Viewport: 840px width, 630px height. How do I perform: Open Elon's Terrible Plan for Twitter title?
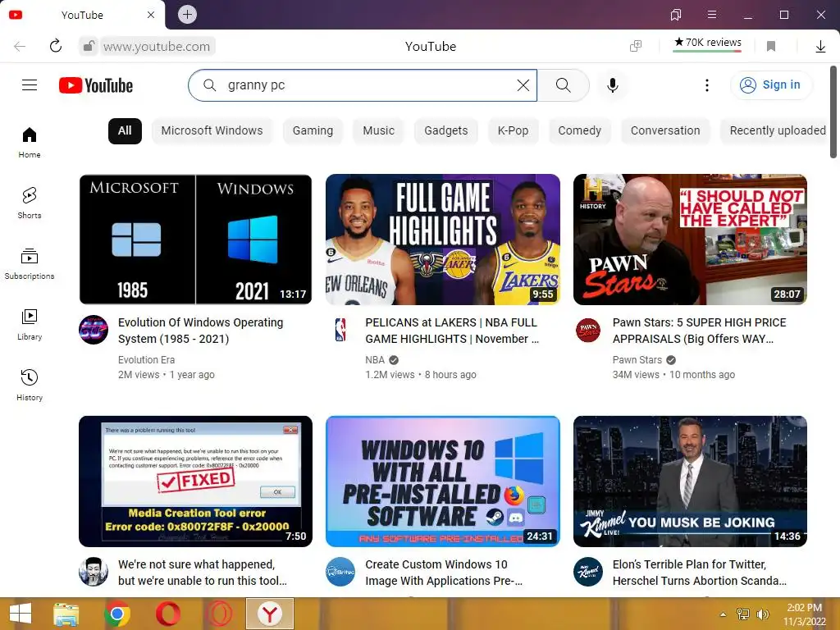(x=700, y=573)
